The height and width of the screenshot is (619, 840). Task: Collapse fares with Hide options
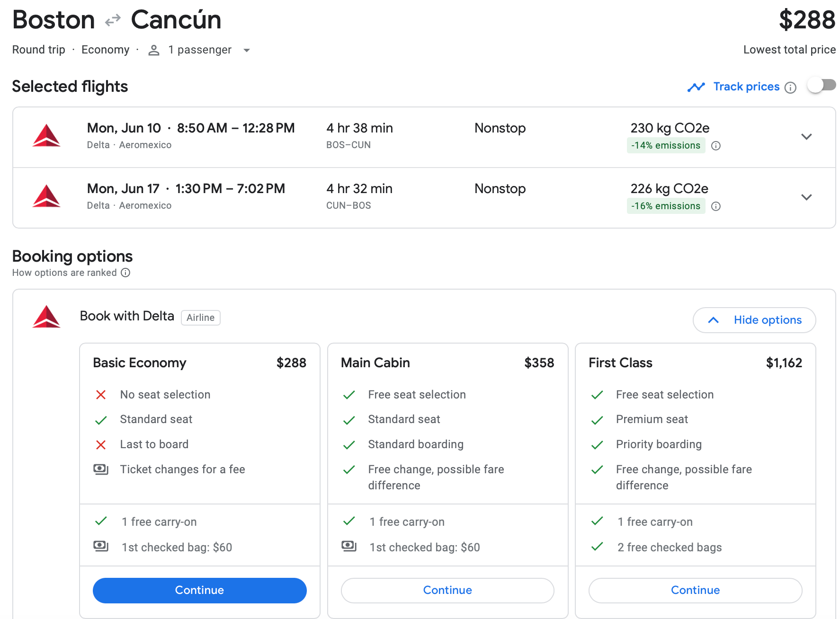(754, 320)
